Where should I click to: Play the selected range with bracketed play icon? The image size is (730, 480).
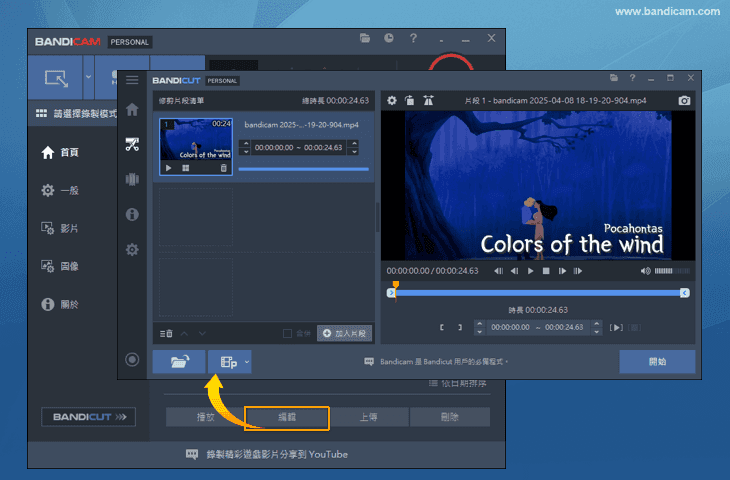pyautogui.click(x=616, y=327)
